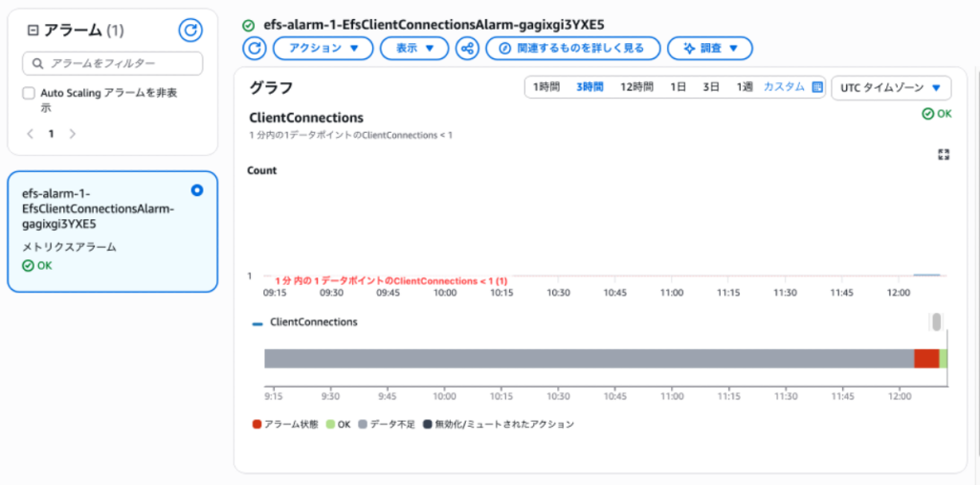The image size is (980, 485).
Task: Toggle Auto Scaling アラームを非表示 checkbox
Action: coord(29,94)
